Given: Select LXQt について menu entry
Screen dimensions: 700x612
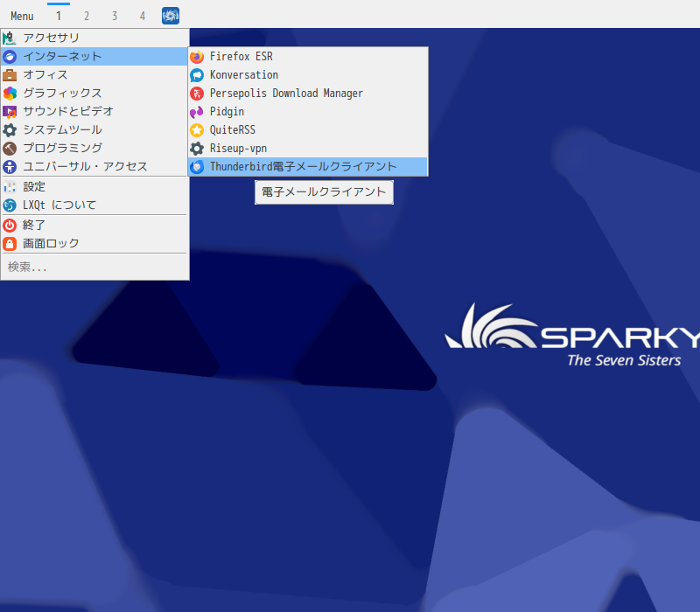Looking at the screenshot, I should 94,205.
